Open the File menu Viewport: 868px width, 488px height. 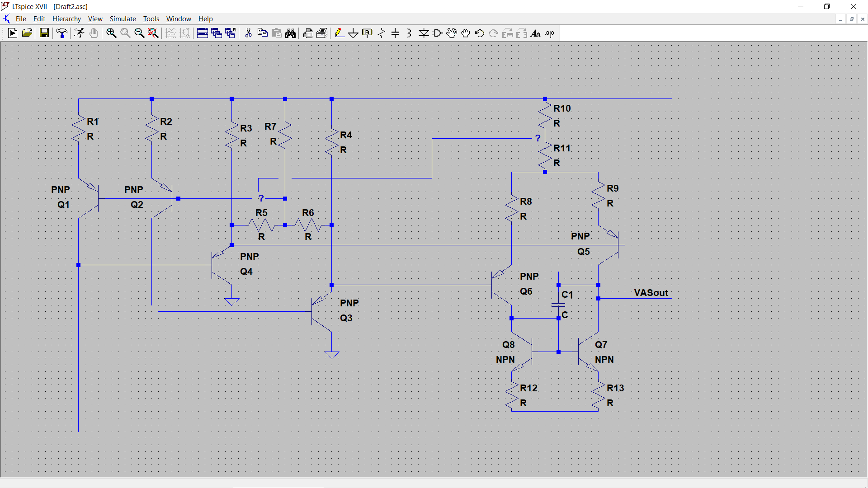[x=21, y=19]
